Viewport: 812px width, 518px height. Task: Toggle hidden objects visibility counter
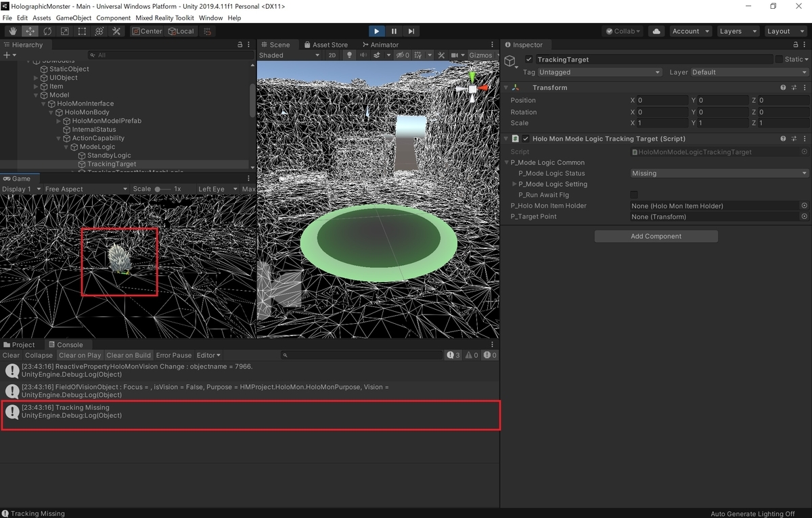[x=403, y=55]
